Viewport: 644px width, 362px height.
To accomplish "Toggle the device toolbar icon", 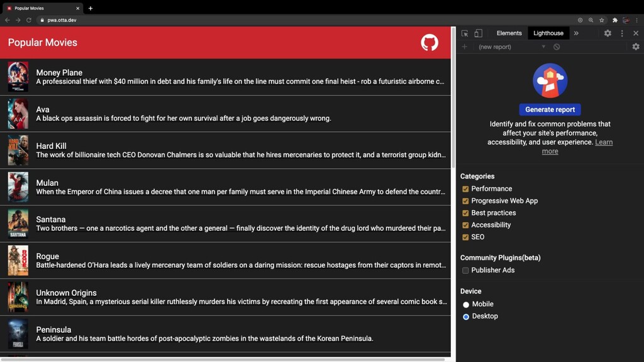I will 478,33.
